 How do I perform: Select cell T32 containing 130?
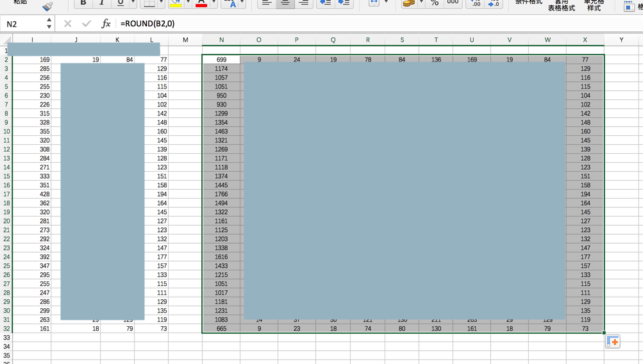click(x=436, y=328)
